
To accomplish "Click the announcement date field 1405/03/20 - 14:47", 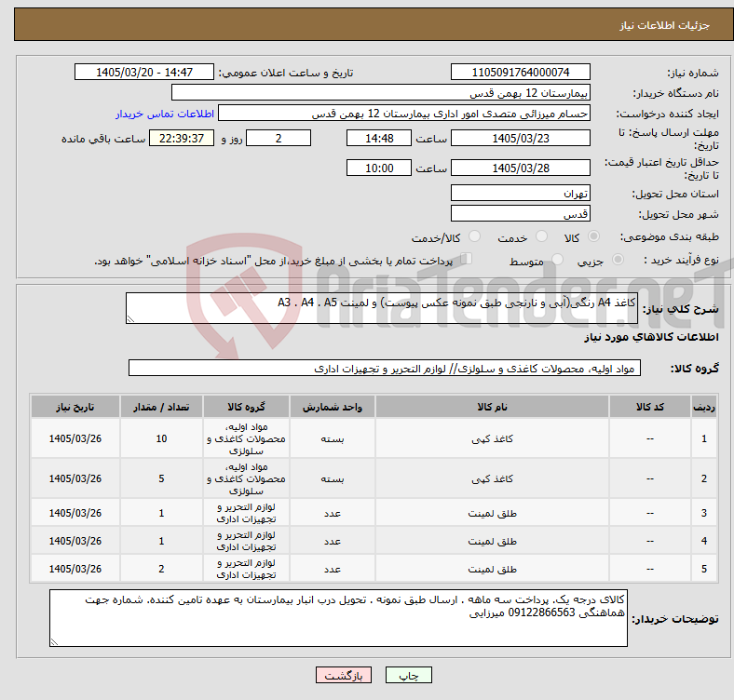I will pos(144,72).
